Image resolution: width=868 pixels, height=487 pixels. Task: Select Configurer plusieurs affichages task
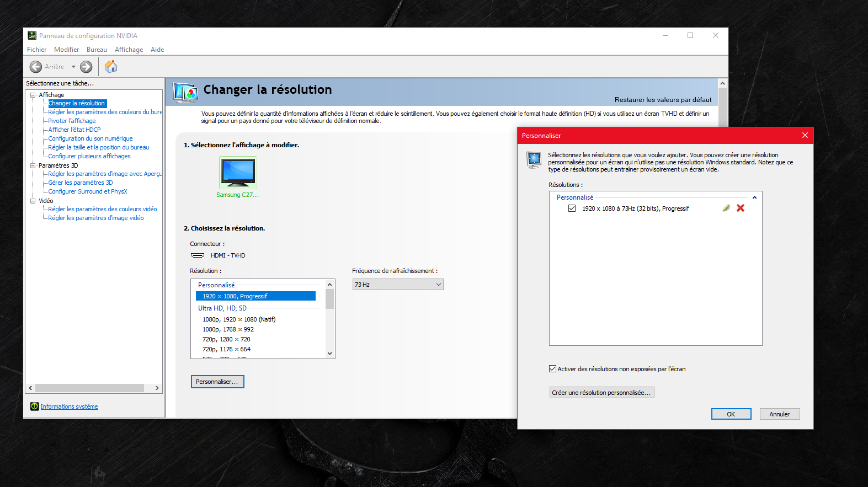click(89, 156)
